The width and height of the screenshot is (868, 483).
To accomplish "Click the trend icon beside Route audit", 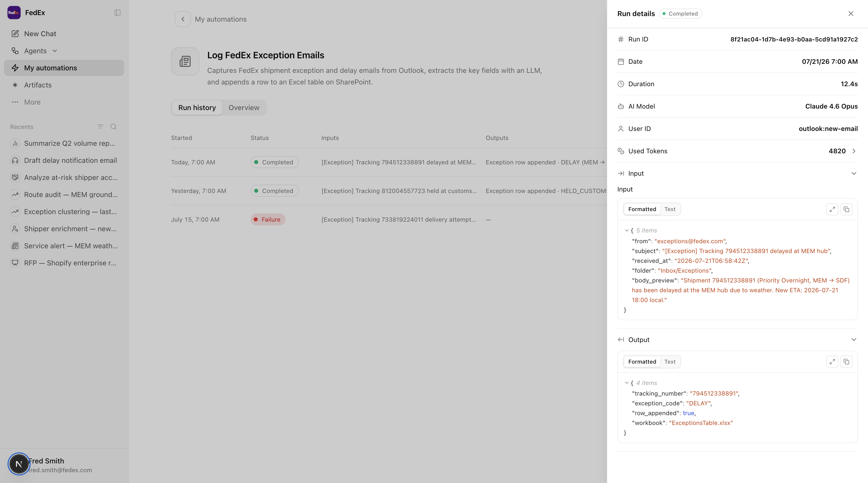I will click(x=15, y=195).
